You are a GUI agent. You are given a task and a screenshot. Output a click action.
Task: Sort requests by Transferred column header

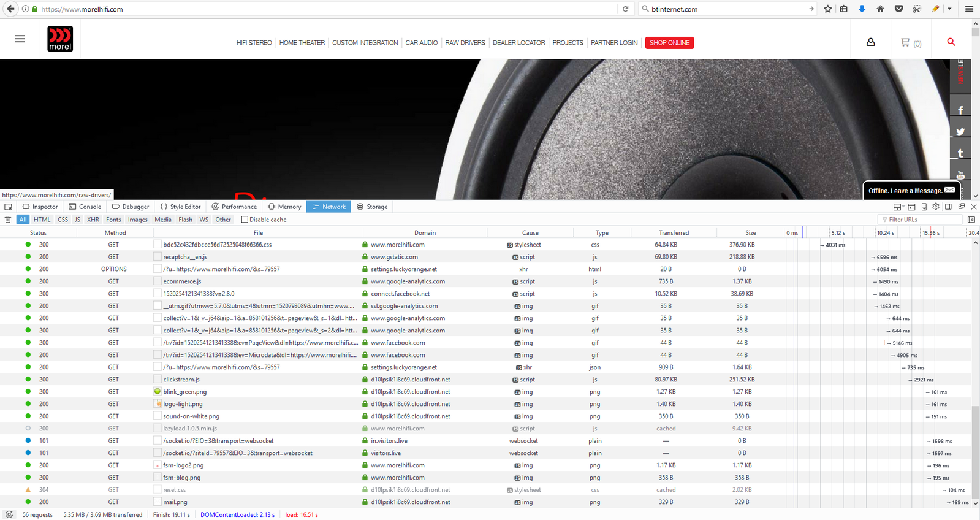(674, 232)
